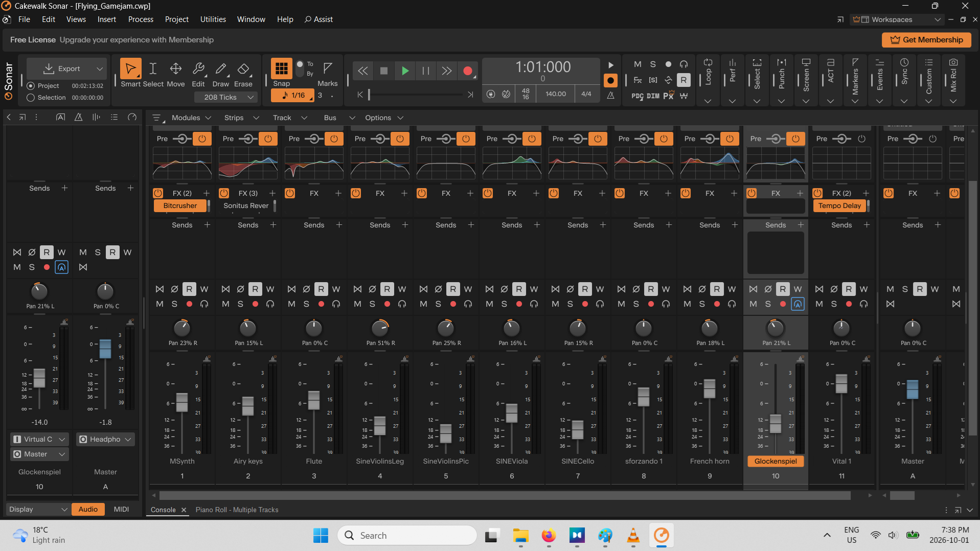Toggle the metronome icon beside PX
This screenshot has height=551, width=980.
683,96
